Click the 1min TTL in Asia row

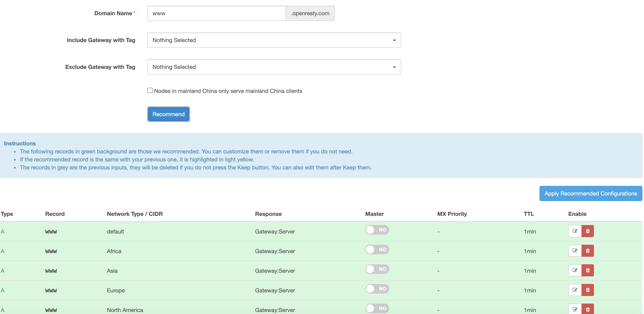(530, 271)
